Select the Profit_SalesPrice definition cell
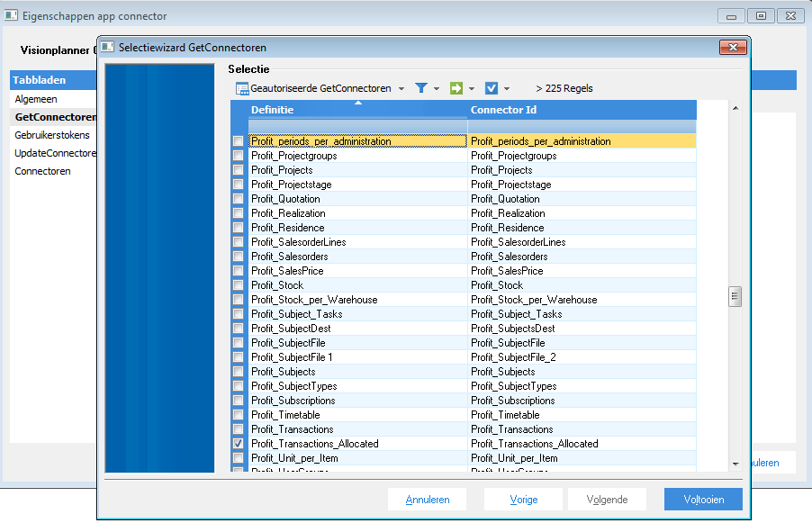 (x=358, y=271)
